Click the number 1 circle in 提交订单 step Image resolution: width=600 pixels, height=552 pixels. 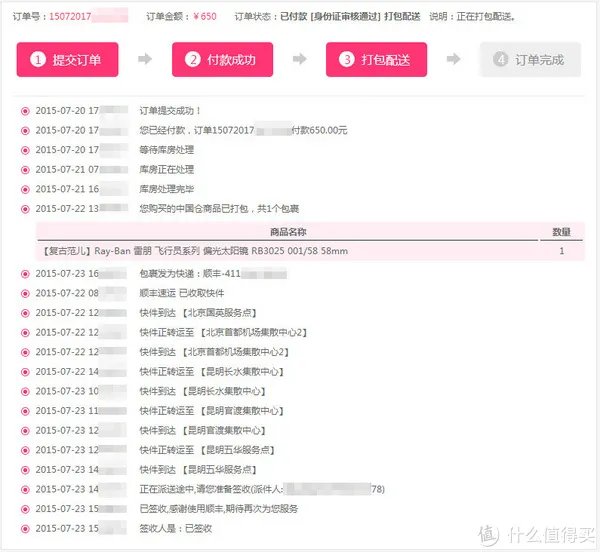click(x=37, y=60)
